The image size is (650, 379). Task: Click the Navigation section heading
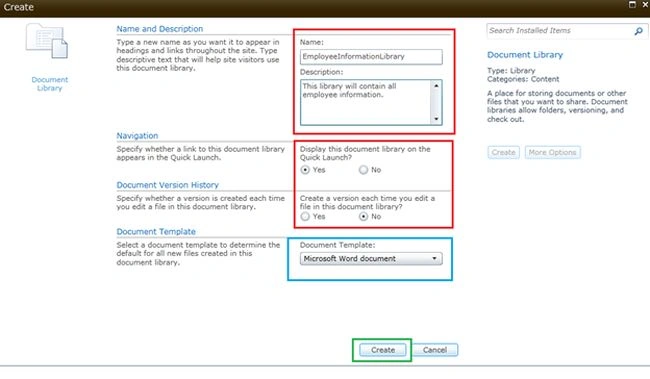[137, 136]
